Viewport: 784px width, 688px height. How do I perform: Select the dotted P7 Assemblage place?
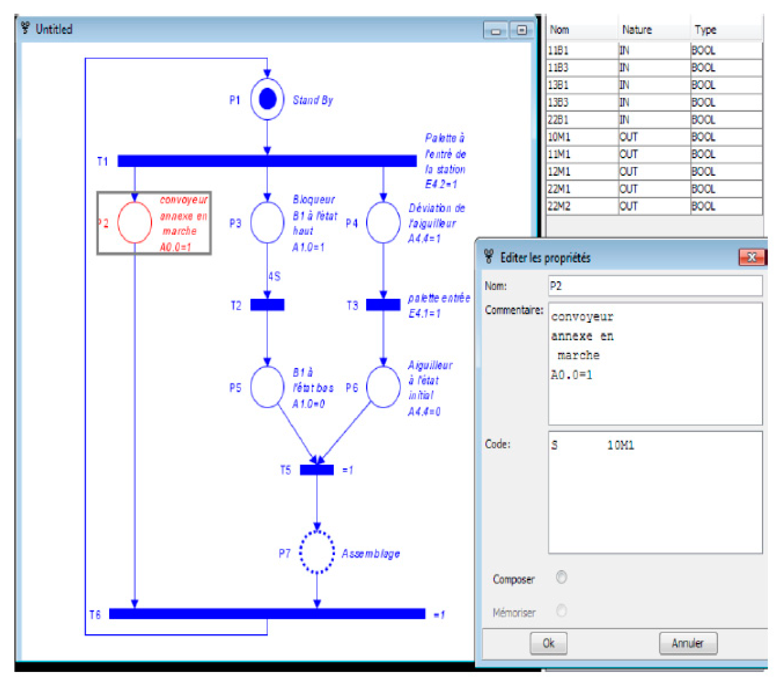[x=317, y=552]
